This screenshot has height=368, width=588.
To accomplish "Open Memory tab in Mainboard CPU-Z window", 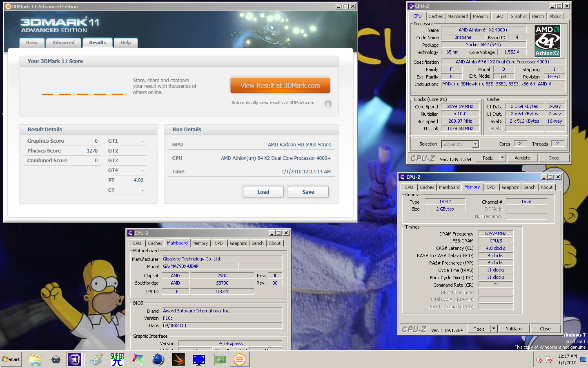I will tap(200, 243).
